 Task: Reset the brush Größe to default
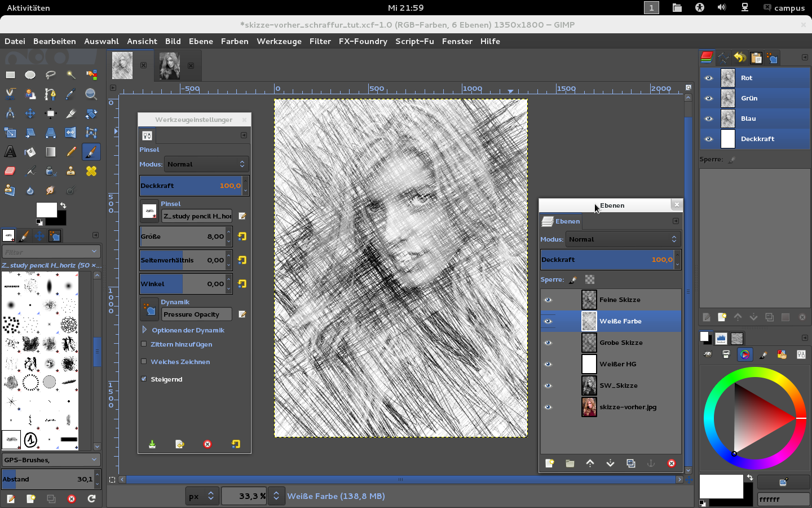click(242, 237)
